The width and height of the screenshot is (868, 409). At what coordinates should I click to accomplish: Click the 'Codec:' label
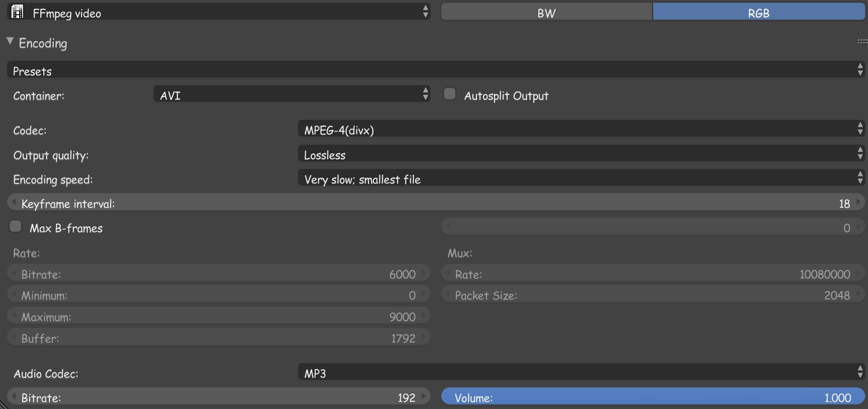pos(29,130)
